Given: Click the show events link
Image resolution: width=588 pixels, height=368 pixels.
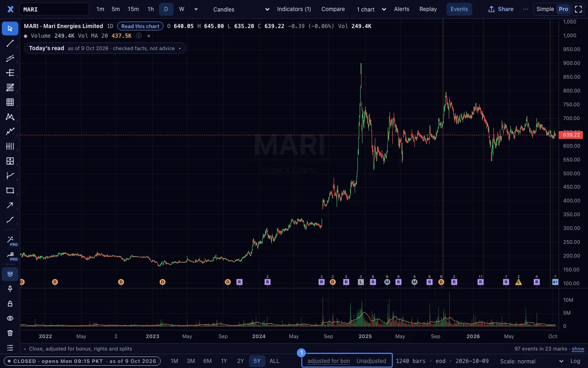Looking at the screenshot, I should tap(578, 349).
